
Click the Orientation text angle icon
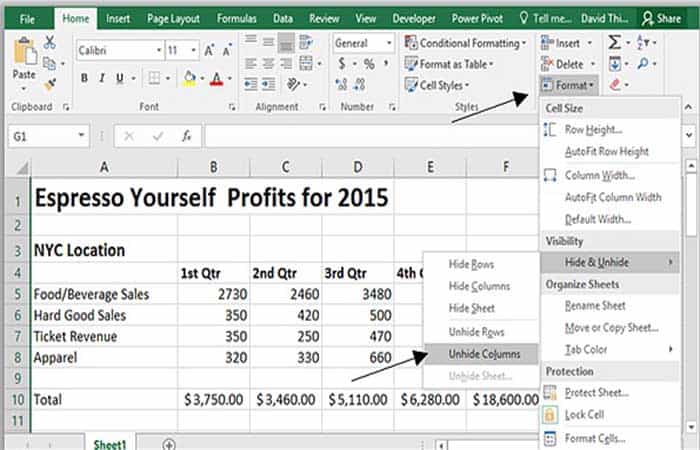pos(294,84)
